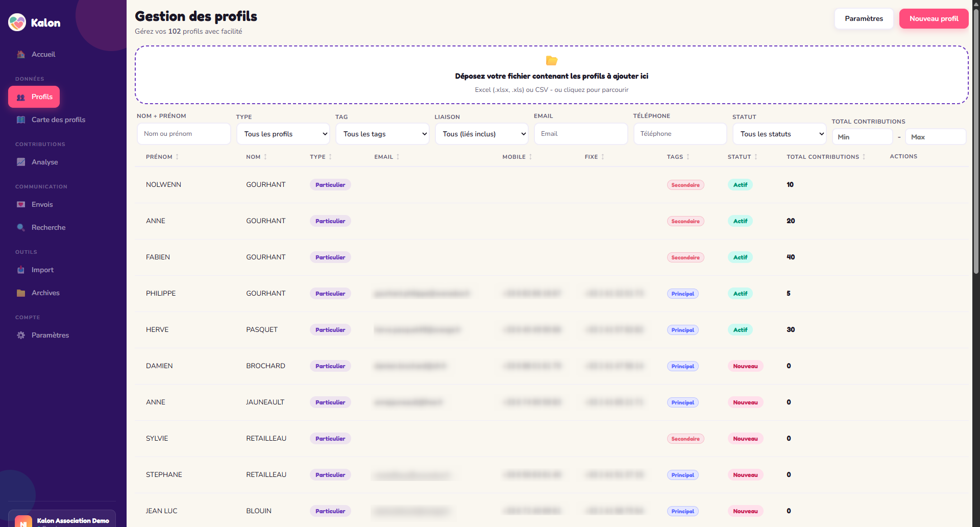
Task: Click STEPHANE in the profiles table
Action: tap(164, 474)
